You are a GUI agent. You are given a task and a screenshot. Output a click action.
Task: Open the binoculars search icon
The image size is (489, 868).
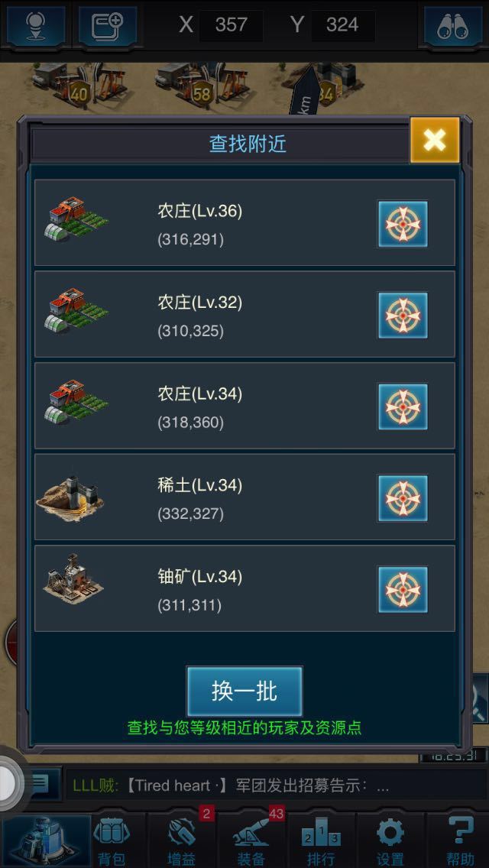click(x=452, y=25)
